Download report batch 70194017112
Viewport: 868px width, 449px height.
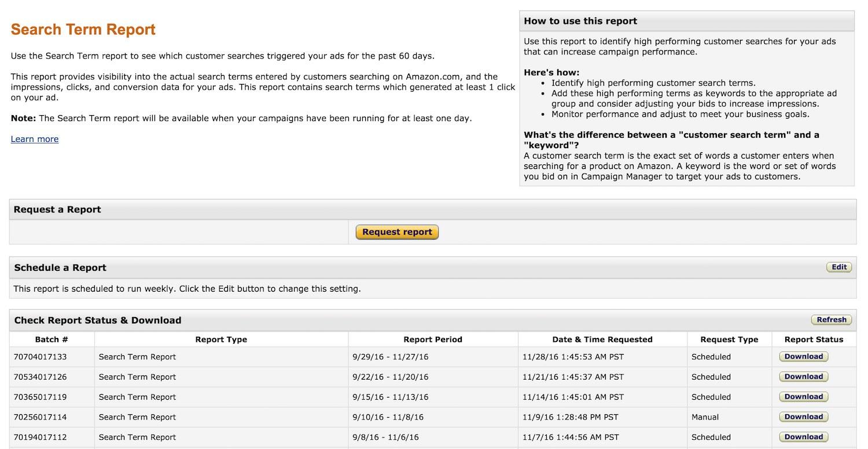803,437
